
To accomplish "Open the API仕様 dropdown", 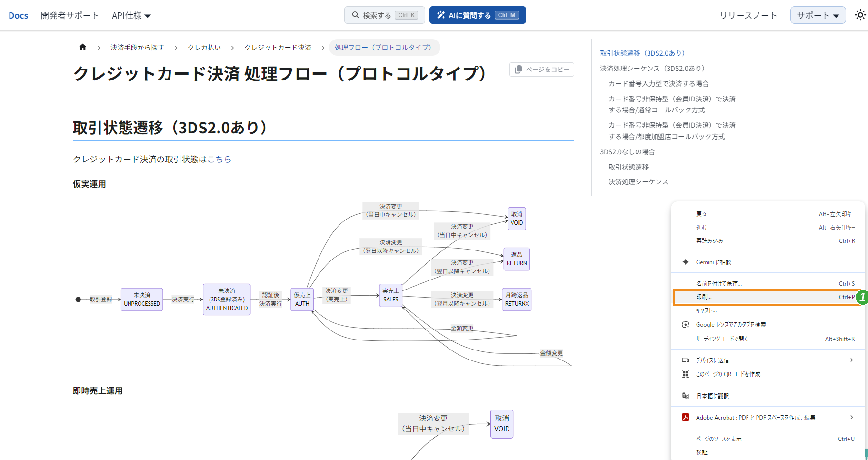I will (131, 16).
